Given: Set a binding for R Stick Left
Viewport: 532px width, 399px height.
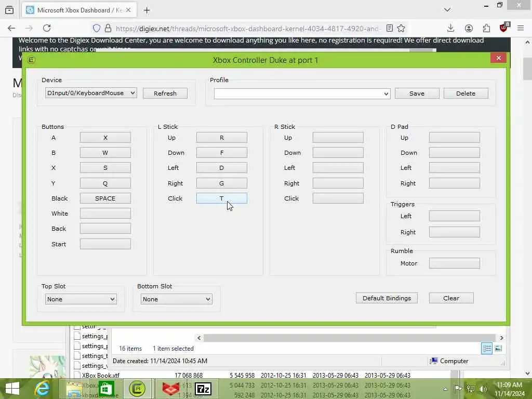Looking at the screenshot, I should [x=338, y=168].
